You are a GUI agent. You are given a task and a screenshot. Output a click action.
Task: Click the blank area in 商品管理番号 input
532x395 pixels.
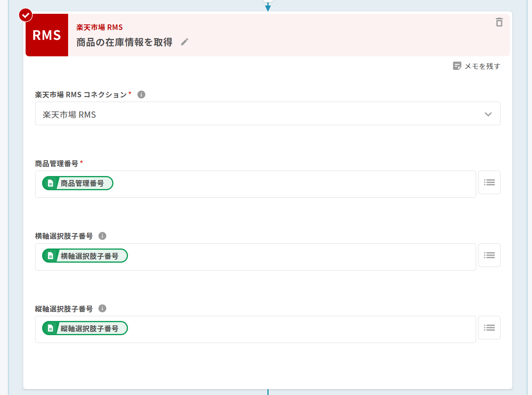click(x=291, y=184)
